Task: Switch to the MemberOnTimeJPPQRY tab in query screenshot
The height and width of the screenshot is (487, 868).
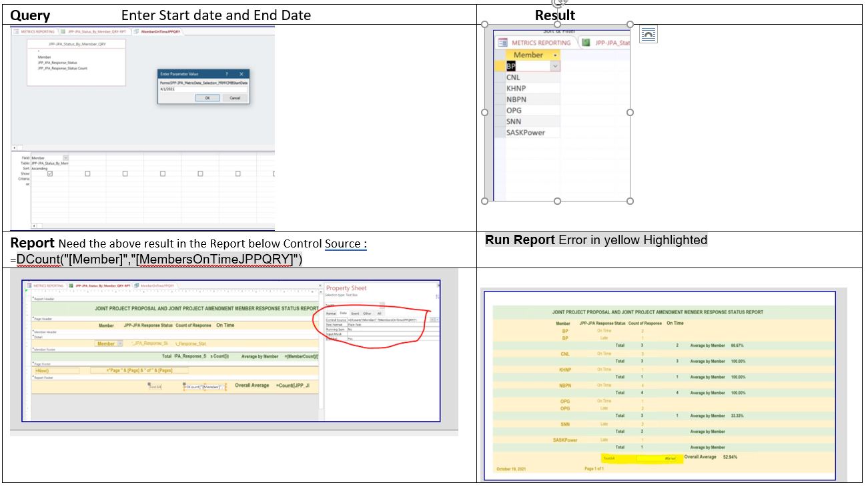Action: 159,31
